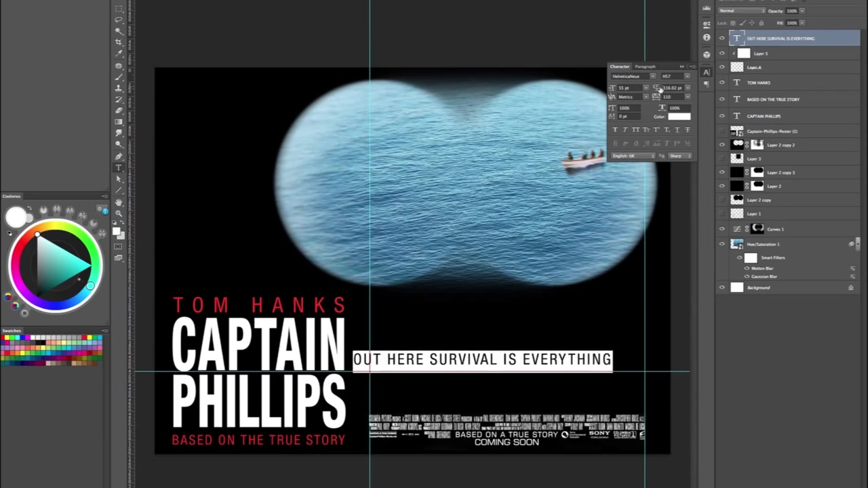Apply Faux Bold in Character panel

[616, 129]
